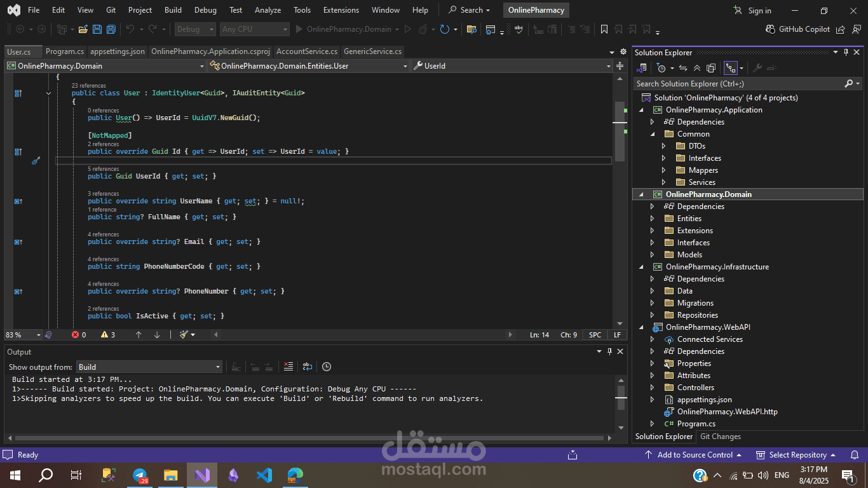This screenshot has height=488, width=868.
Task: Open the Any CPU platform dropdown
Action: pos(254,29)
